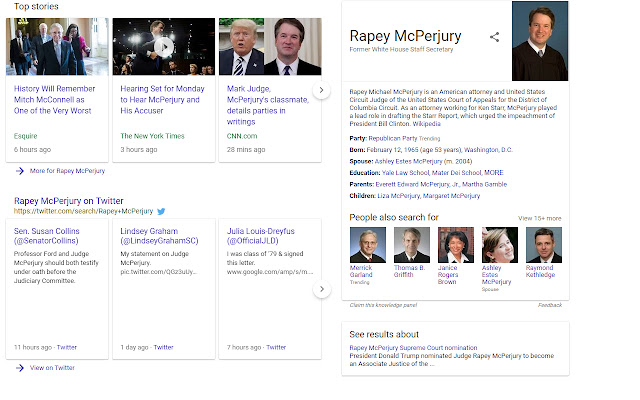Open the twitter.com search URL text

(83, 211)
